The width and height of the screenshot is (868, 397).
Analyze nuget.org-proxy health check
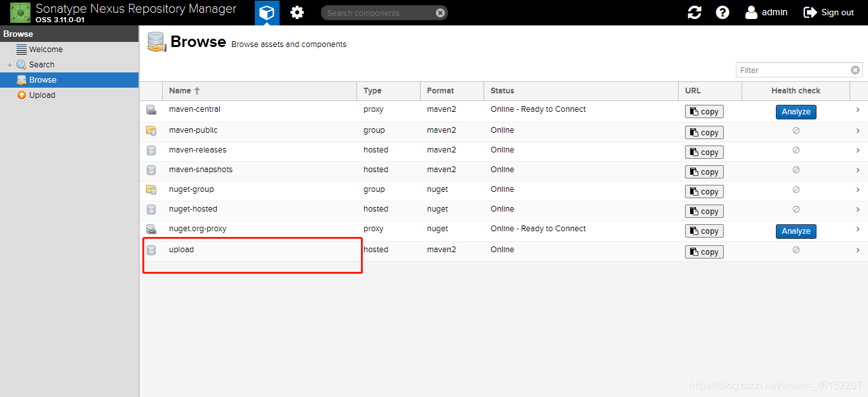pyautogui.click(x=796, y=231)
